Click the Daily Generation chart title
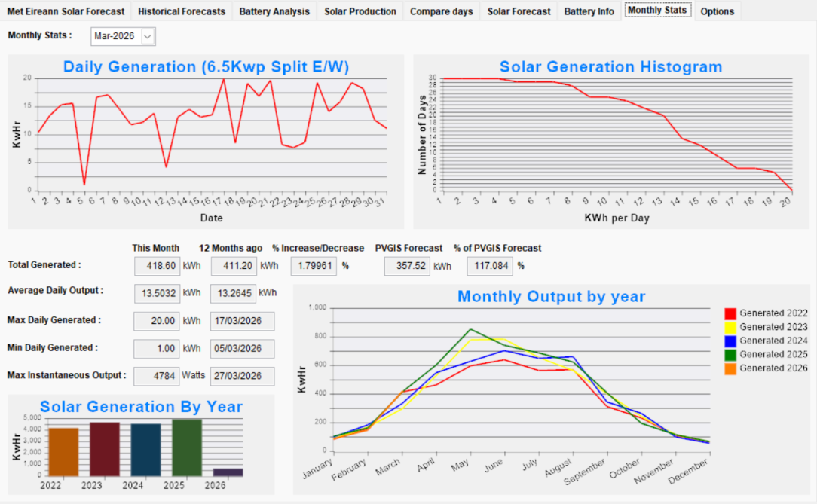Screen dimensions: 817x504 (206, 66)
